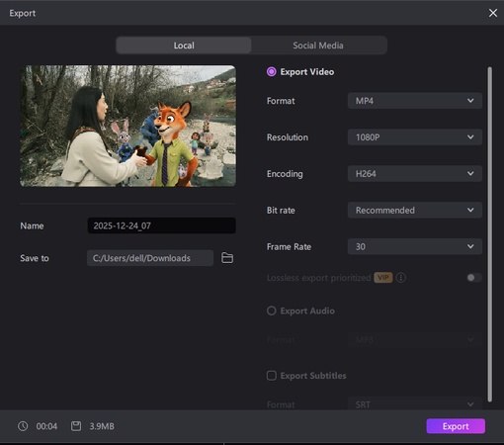Click the Encoding label
This screenshot has height=445, width=504.
point(285,174)
